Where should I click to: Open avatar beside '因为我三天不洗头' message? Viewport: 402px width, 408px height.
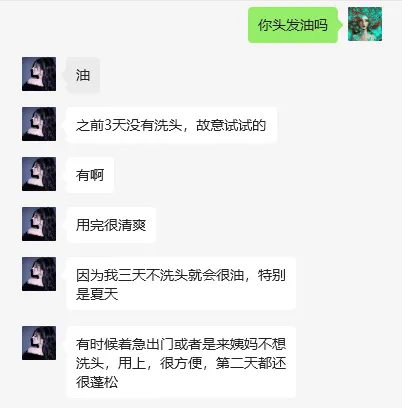39,274
